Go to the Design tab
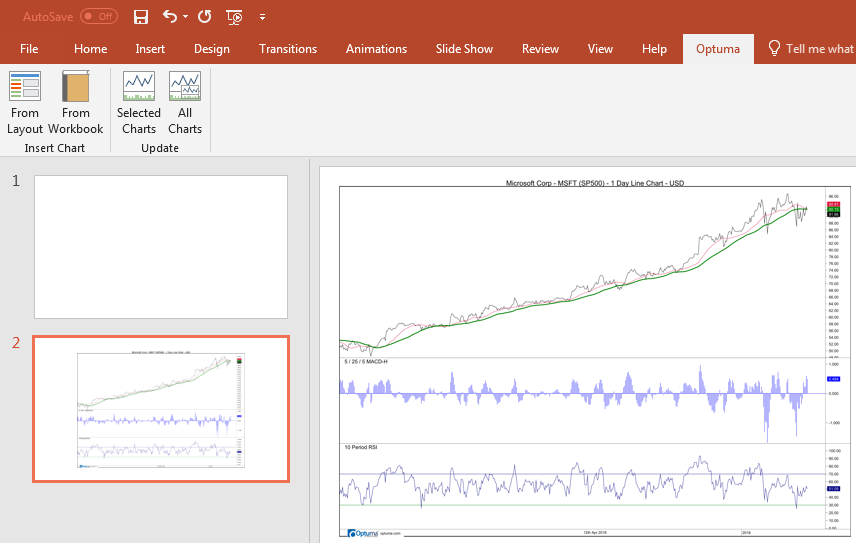856x543 pixels. pos(212,49)
